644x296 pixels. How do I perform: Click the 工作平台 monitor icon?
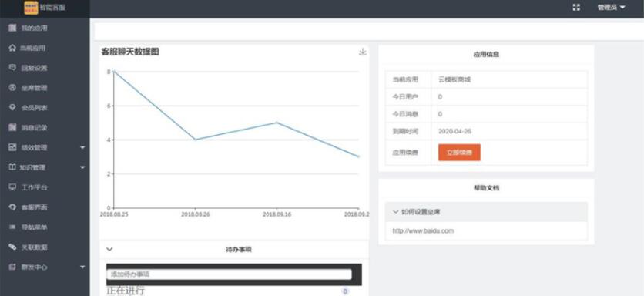pyautogui.click(x=12, y=187)
